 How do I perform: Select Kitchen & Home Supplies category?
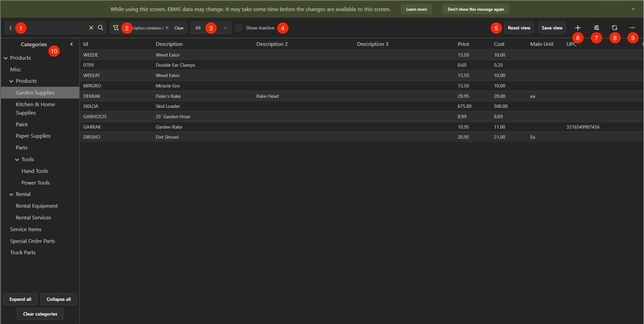35,108
